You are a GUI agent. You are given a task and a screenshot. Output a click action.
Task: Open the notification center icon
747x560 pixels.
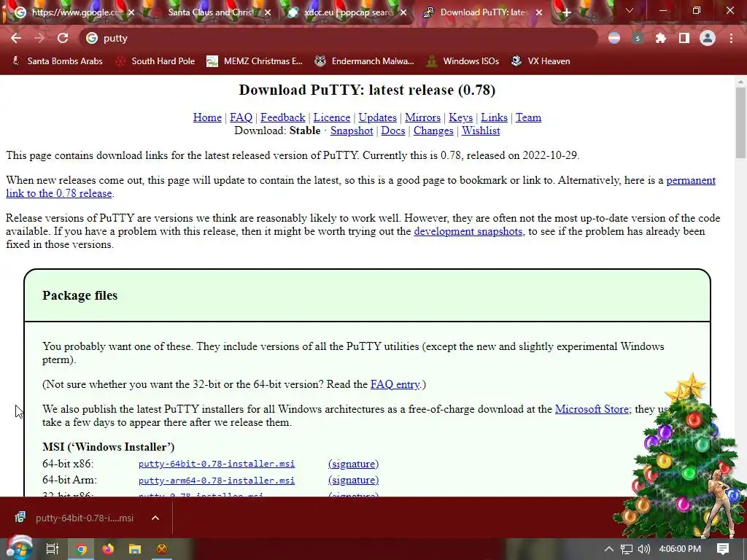[x=723, y=549]
